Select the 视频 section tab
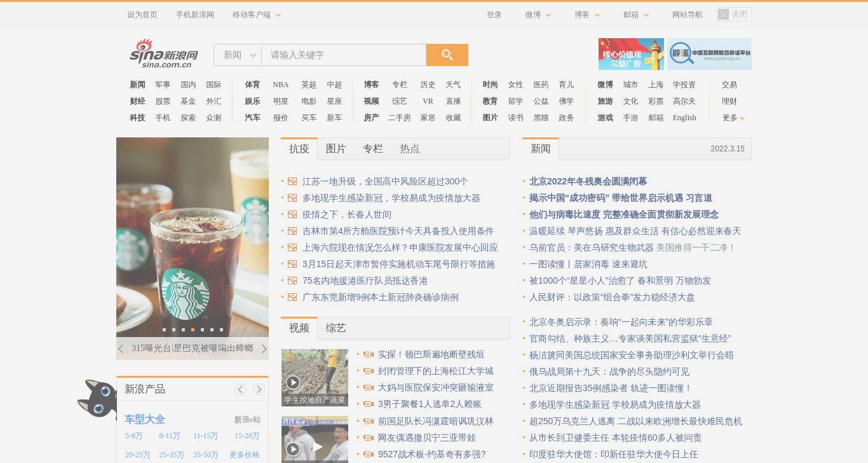Screen dimensions: 868x463 click(x=299, y=328)
